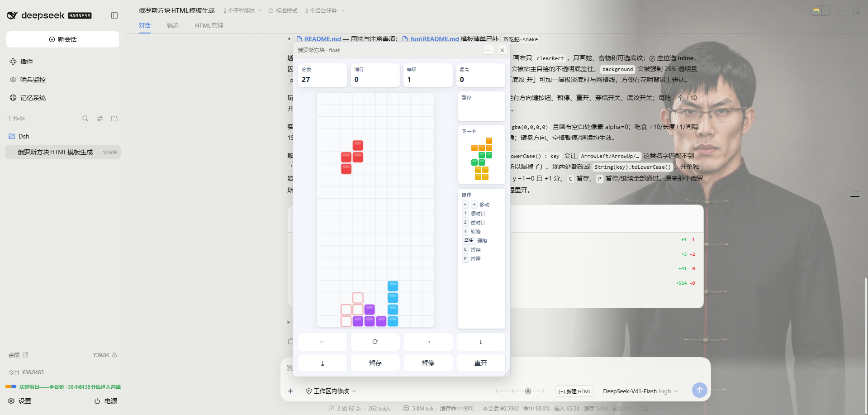Open 设置 settings
The width and height of the screenshot is (868, 415).
(x=20, y=401)
